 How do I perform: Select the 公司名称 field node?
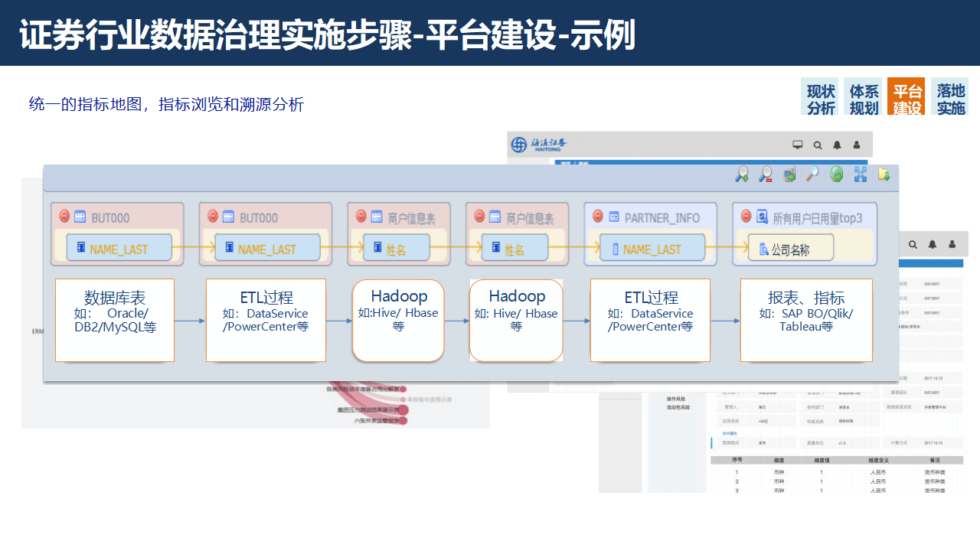coord(790,249)
